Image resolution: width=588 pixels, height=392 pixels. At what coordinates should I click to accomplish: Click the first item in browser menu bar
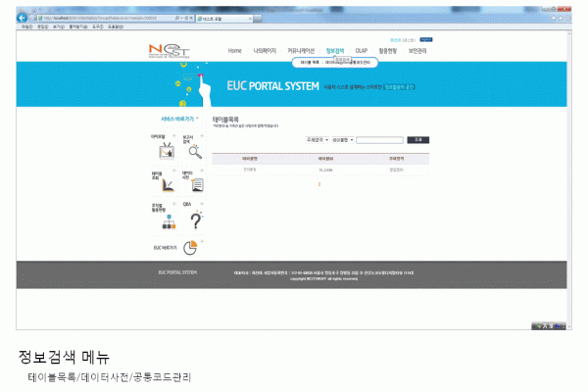(27, 26)
